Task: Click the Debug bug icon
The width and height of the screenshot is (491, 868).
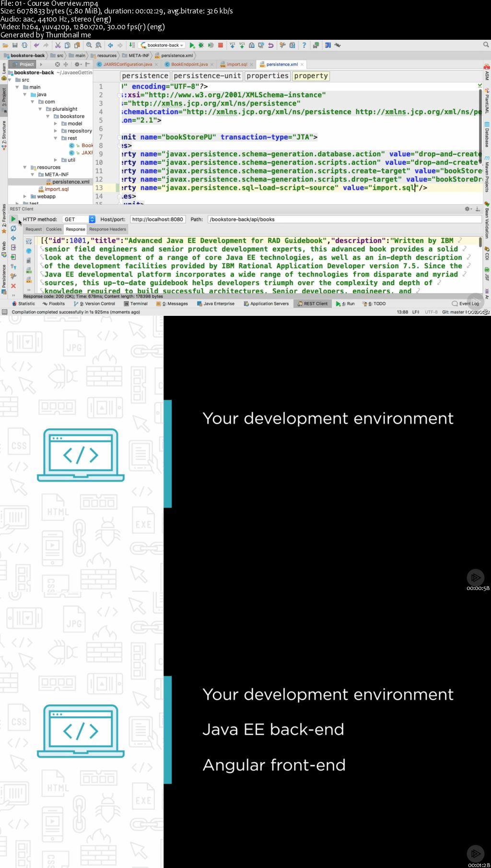Action: (x=201, y=45)
